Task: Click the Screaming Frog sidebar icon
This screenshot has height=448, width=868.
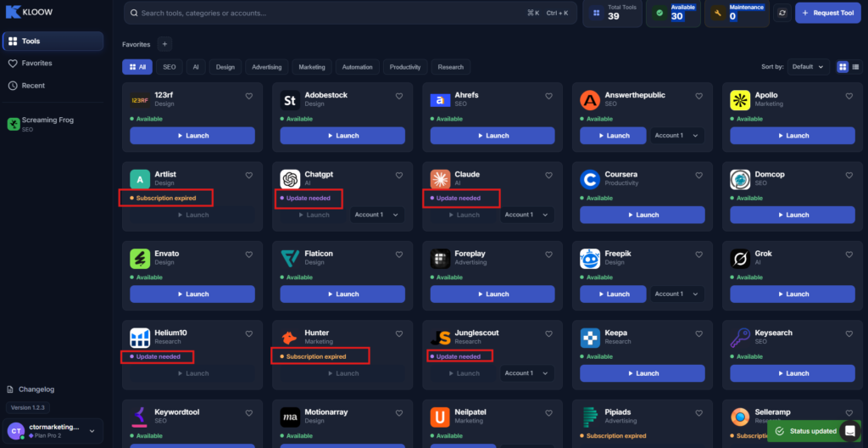Action: [x=14, y=124]
